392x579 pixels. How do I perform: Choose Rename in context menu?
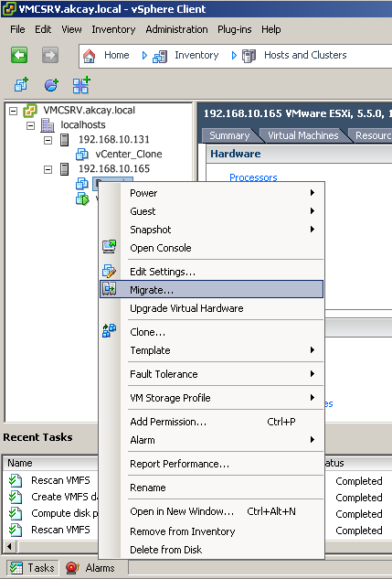coord(212,488)
